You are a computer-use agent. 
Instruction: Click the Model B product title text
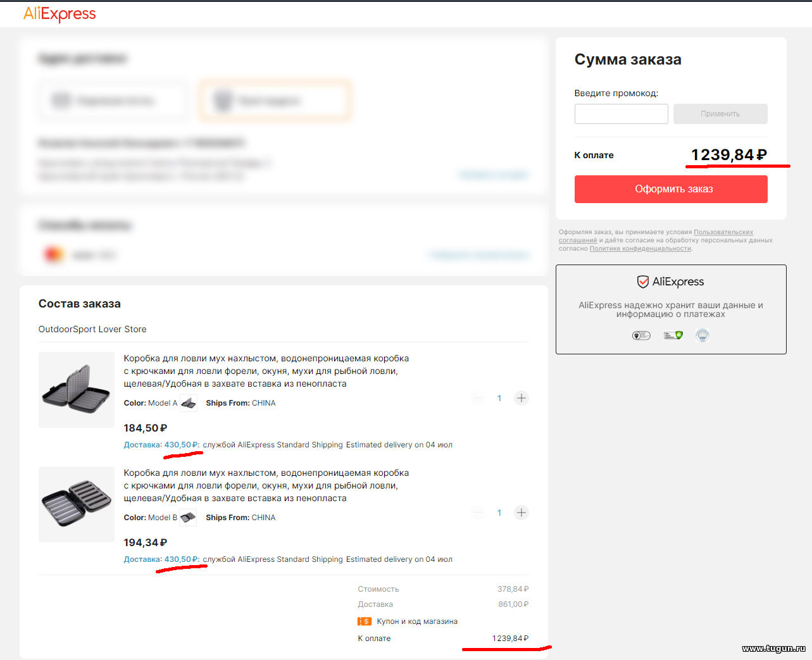266,485
